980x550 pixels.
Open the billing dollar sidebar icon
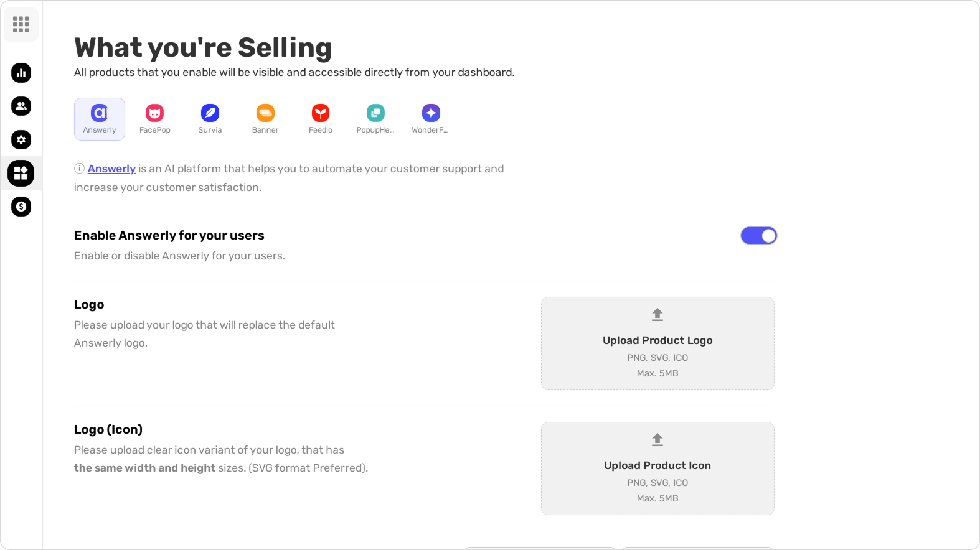21,207
